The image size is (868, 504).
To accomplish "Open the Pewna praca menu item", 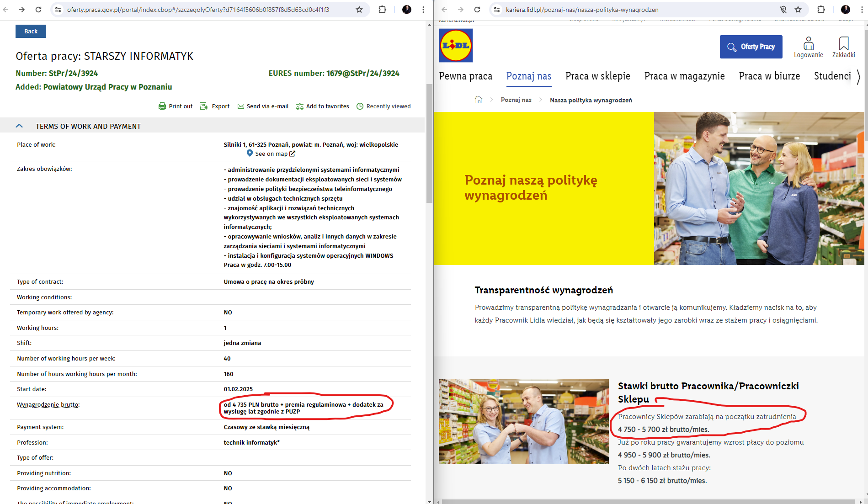I will [466, 76].
